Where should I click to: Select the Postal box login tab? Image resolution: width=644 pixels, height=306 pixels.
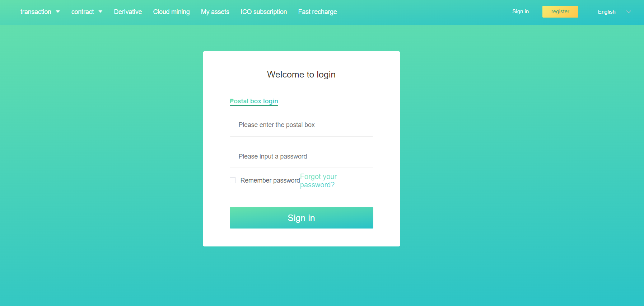coord(254,101)
